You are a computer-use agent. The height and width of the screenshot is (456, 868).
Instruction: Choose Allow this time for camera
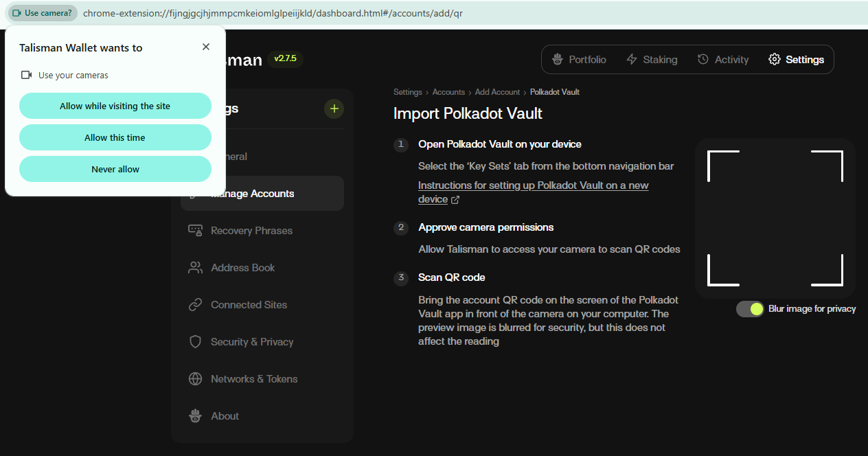pyautogui.click(x=115, y=137)
